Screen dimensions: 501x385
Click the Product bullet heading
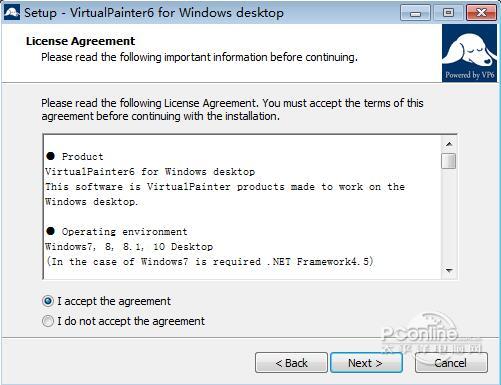[75, 156]
